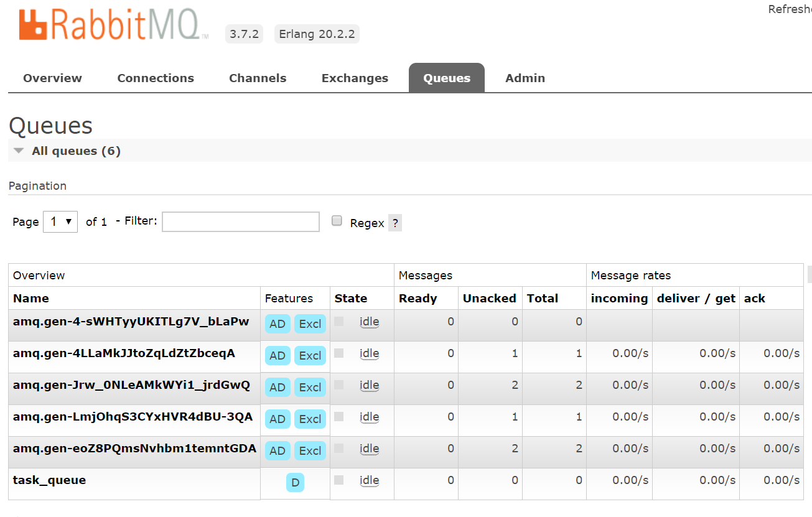Click the AD badge of amq.gen-eoZ8PQmsNvhbm1temntGDA

pyautogui.click(x=278, y=450)
